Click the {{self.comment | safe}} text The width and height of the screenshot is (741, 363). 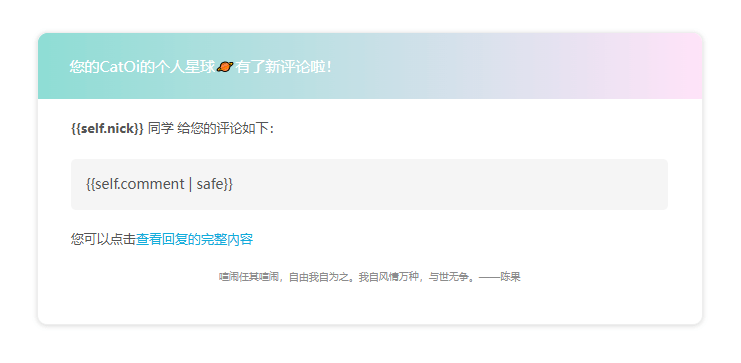pyautogui.click(x=159, y=184)
